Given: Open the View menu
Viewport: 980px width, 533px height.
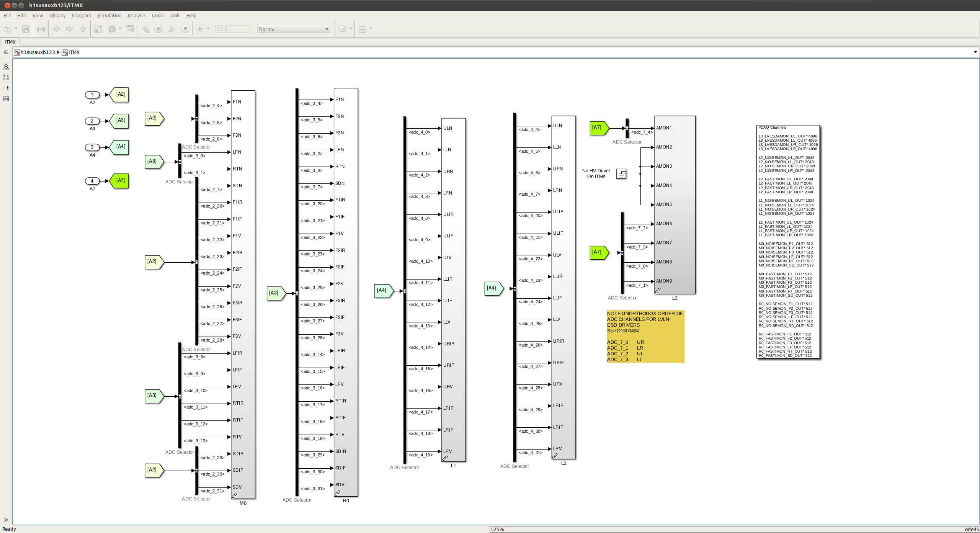Looking at the screenshot, I should 38,15.
